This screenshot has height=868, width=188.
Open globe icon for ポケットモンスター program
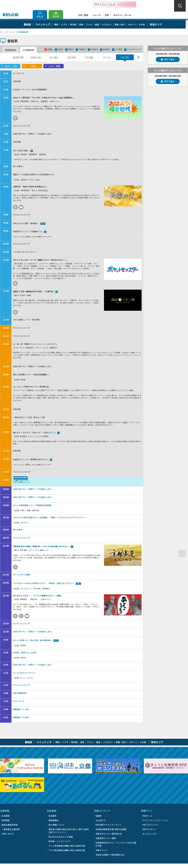(x=15, y=283)
